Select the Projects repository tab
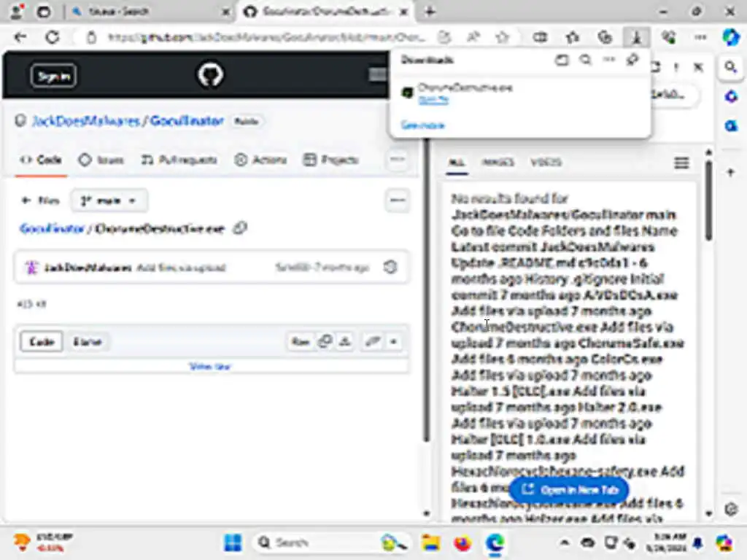This screenshot has width=747, height=560. point(330,160)
